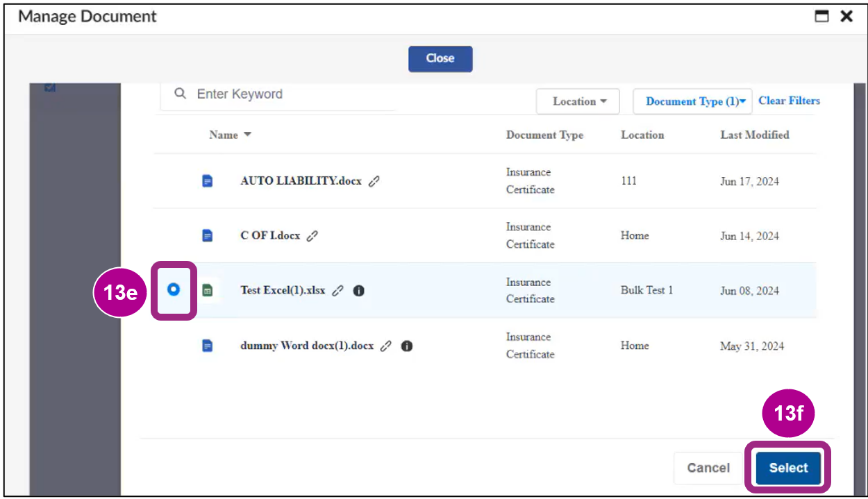Click link icon beside AUTO LIABILITY.docx
The width and height of the screenshot is (868, 499).
point(374,181)
